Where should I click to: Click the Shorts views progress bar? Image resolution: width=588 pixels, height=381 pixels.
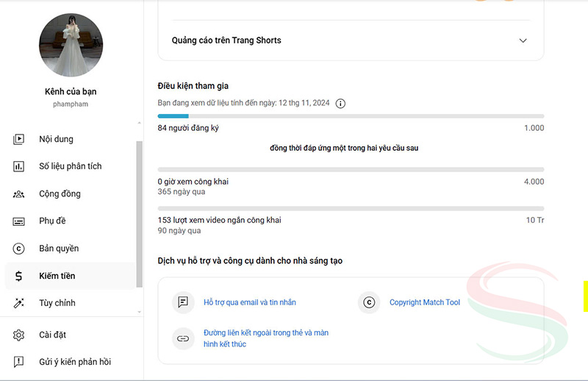351,208
